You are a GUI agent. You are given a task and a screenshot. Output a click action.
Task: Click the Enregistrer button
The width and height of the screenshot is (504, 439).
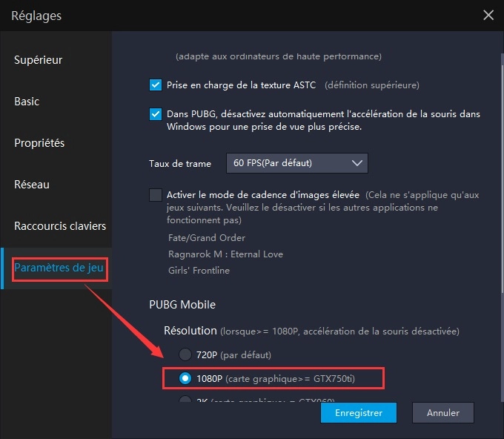coord(359,412)
